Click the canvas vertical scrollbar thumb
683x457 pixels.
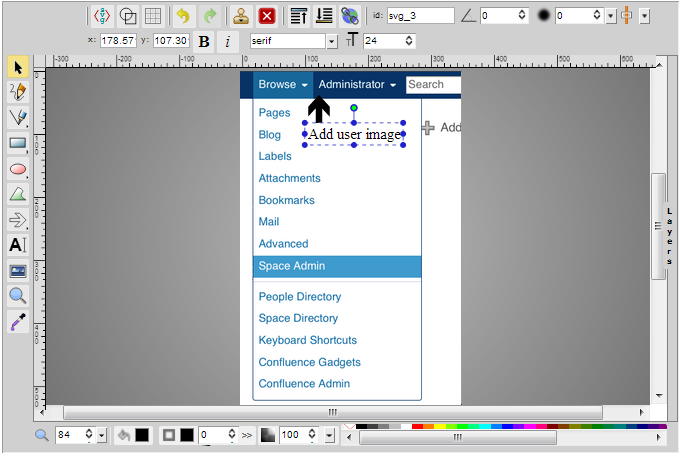pyautogui.click(x=658, y=226)
